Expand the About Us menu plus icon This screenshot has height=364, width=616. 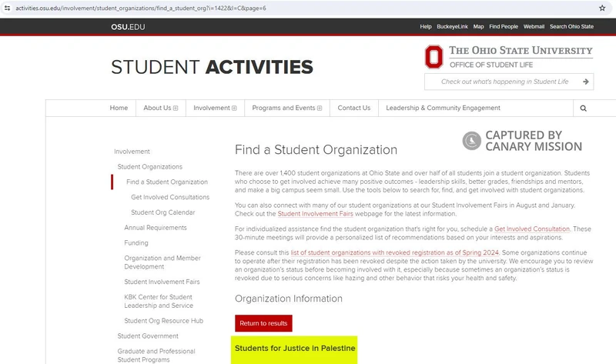point(176,108)
